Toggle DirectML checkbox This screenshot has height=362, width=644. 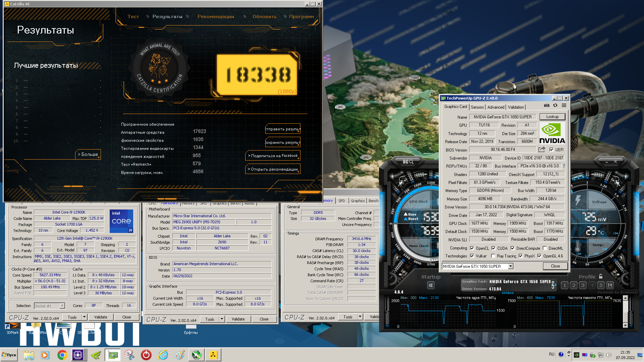545,248
